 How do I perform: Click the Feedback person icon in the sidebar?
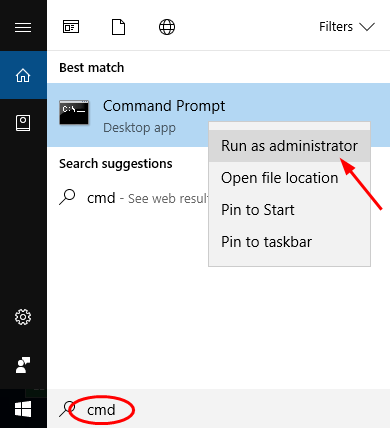23,365
